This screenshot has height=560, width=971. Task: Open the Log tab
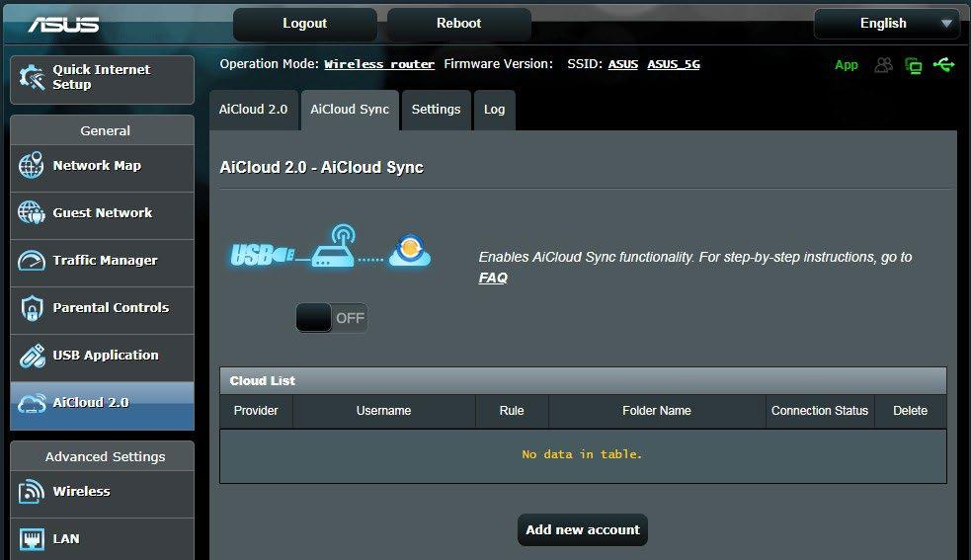coord(494,110)
